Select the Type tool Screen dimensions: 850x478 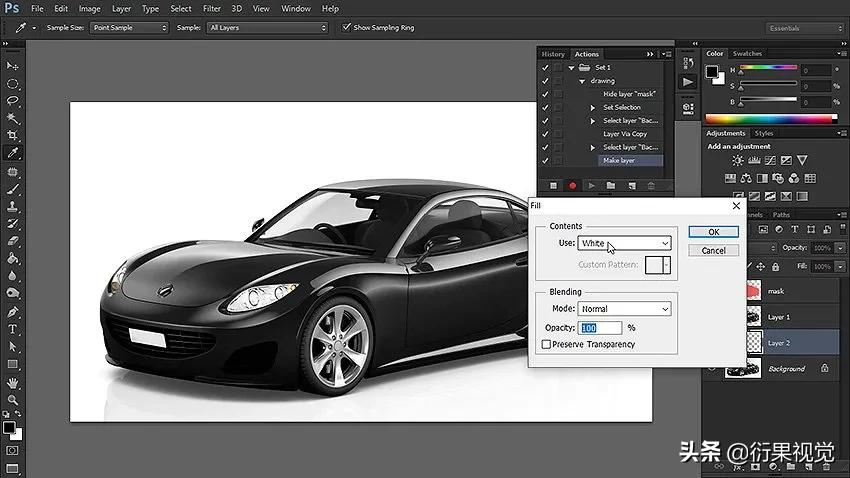pos(13,329)
